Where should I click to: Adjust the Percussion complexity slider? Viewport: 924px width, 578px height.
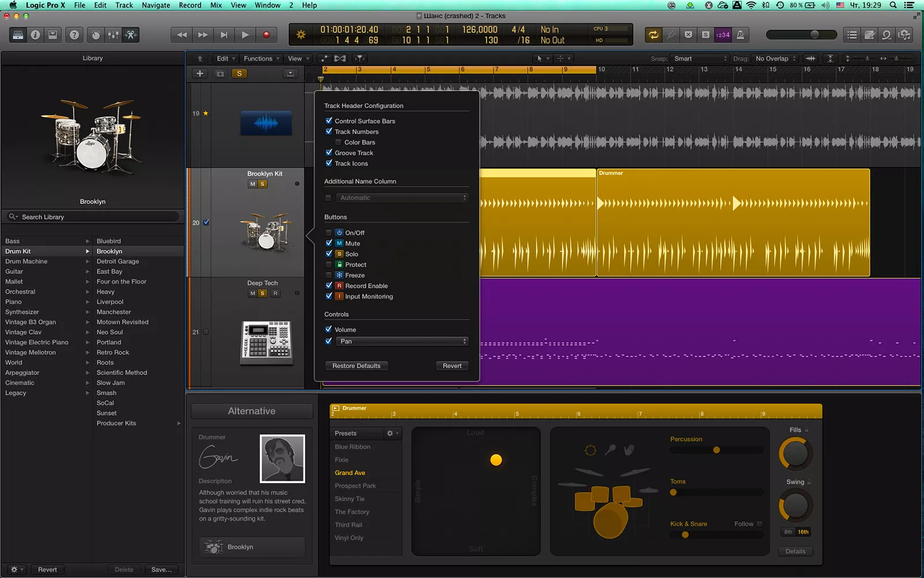click(x=716, y=450)
